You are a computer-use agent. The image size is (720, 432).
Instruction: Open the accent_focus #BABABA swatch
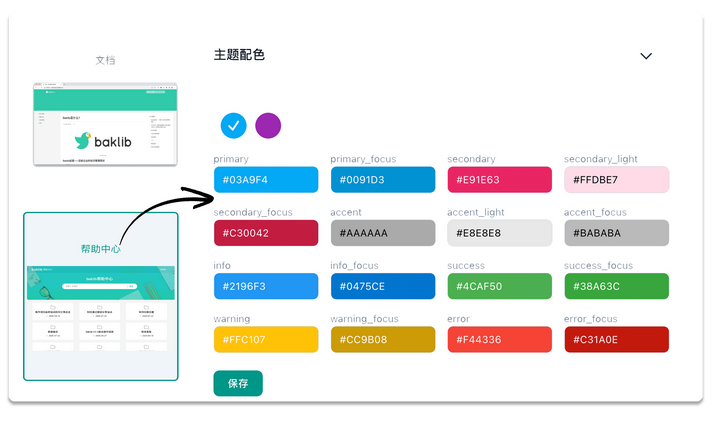617,233
